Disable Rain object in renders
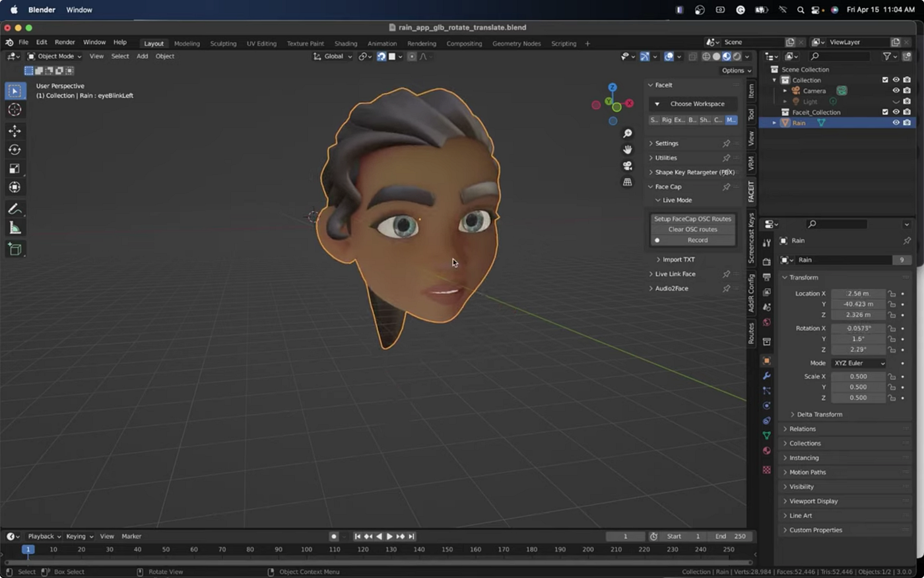Image resolution: width=924 pixels, height=578 pixels. pyautogui.click(x=907, y=123)
